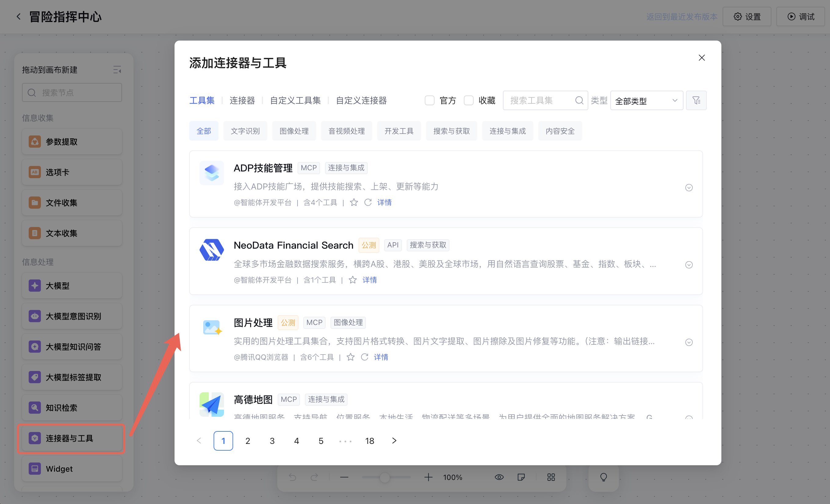
Task: Click the sticky note icon in canvas toolbar
Action: click(x=521, y=477)
